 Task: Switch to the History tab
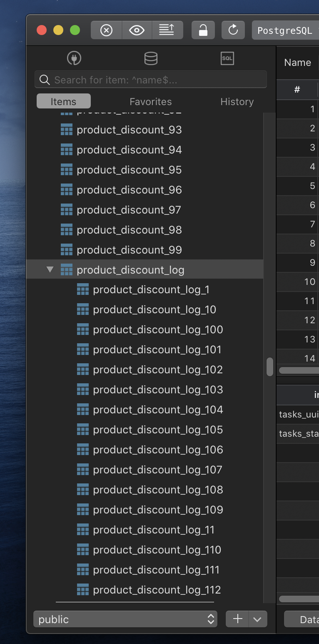click(237, 101)
